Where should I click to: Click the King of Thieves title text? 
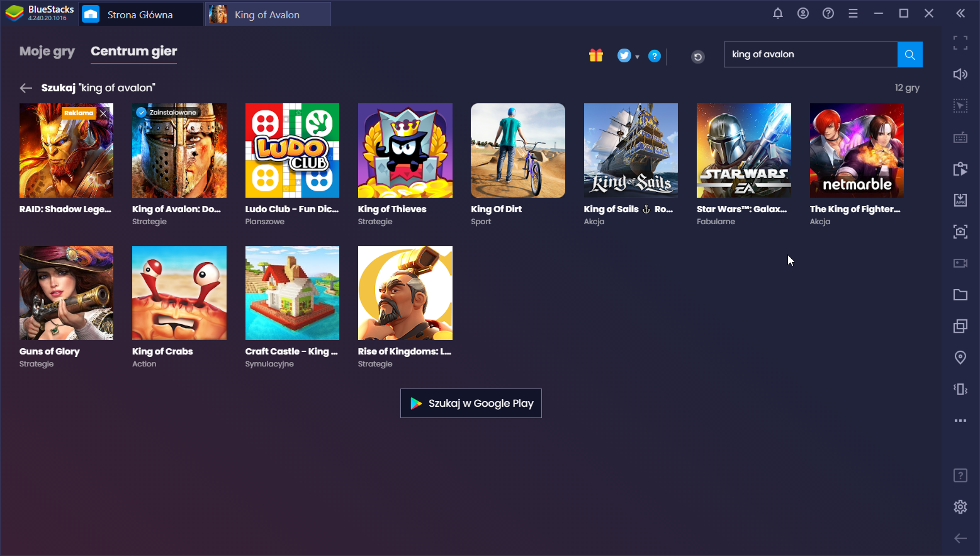(x=392, y=209)
